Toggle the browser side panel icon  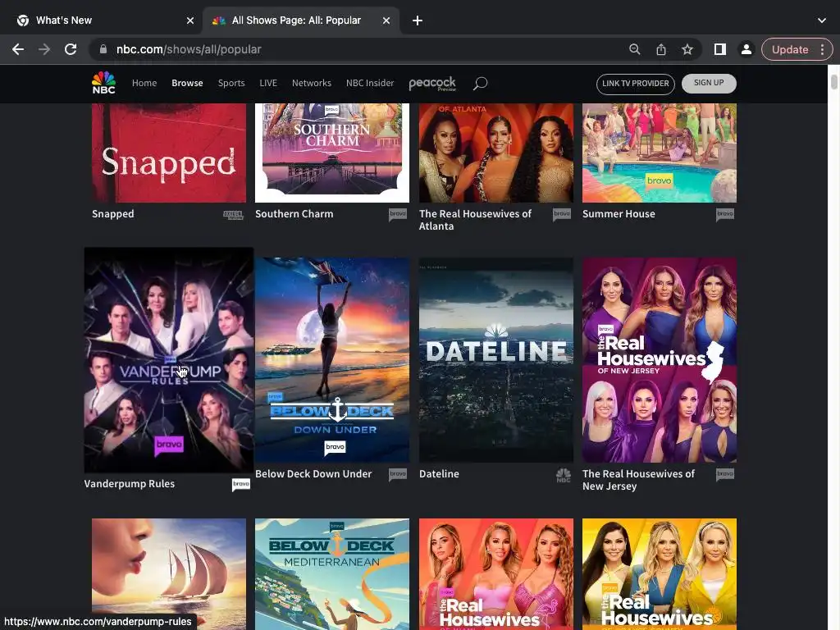[720, 49]
